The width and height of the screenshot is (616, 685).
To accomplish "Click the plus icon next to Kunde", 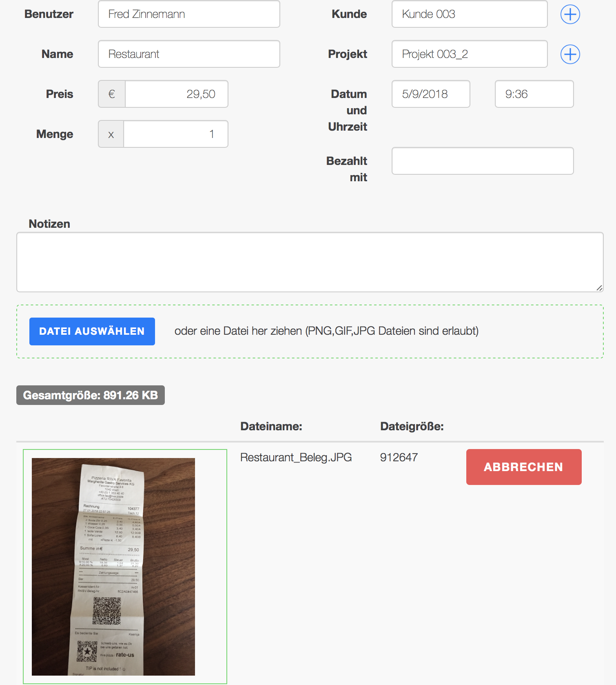I will [570, 14].
